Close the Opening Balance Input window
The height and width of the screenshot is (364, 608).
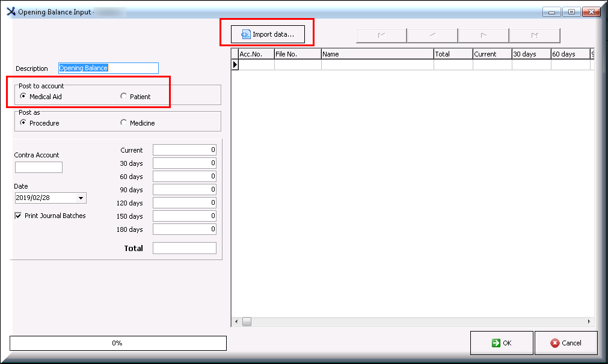591,12
